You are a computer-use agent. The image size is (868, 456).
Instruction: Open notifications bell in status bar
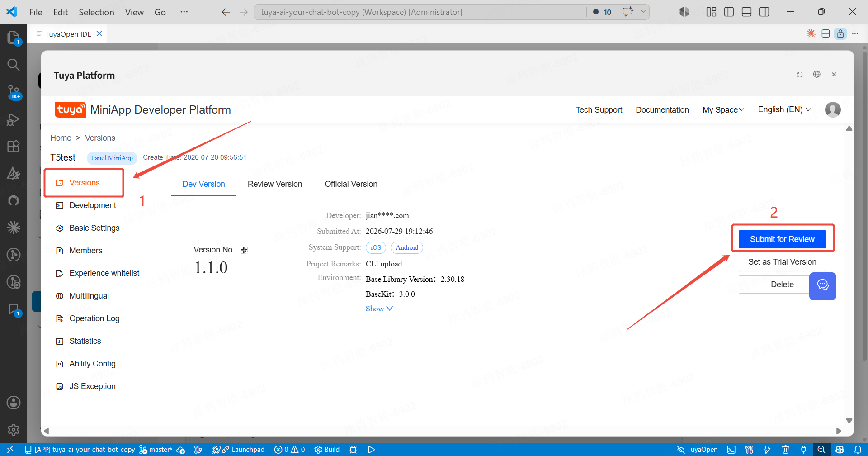tap(858, 449)
